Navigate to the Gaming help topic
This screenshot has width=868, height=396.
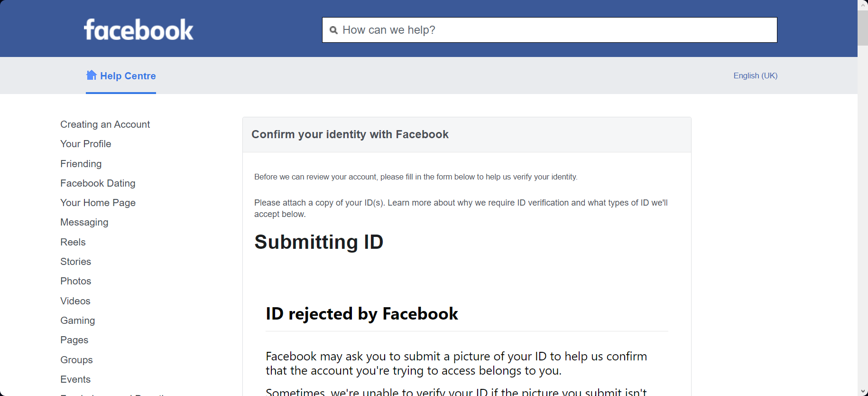(x=77, y=321)
